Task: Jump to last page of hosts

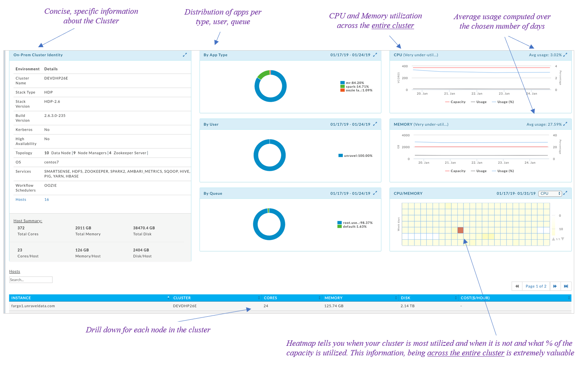Action: pyautogui.click(x=566, y=286)
